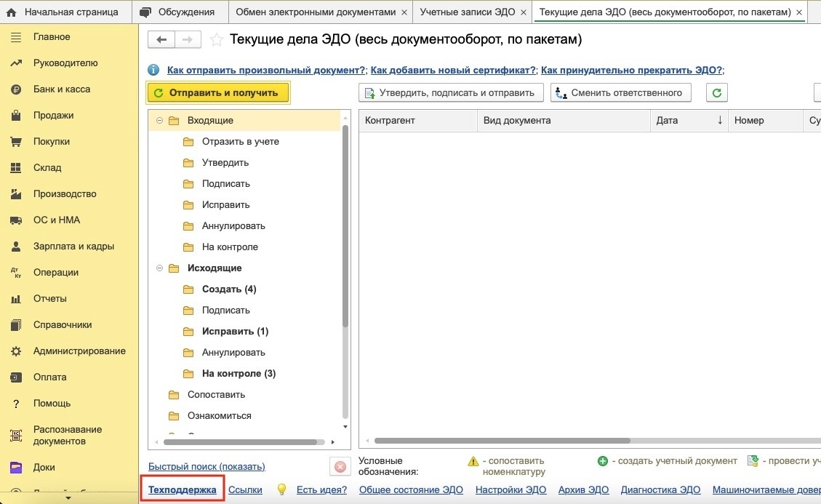Click the Вид документа column header
The height and width of the screenshot is (504, 821).
[x=564, y=121]
